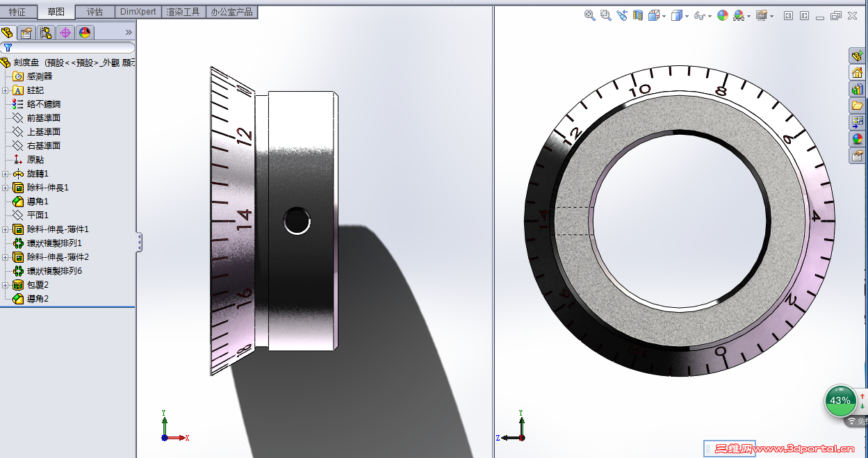This screenshot has width=868, height=458.
Task: Open the 草图 command tab
Action: (x=56, y=12)
